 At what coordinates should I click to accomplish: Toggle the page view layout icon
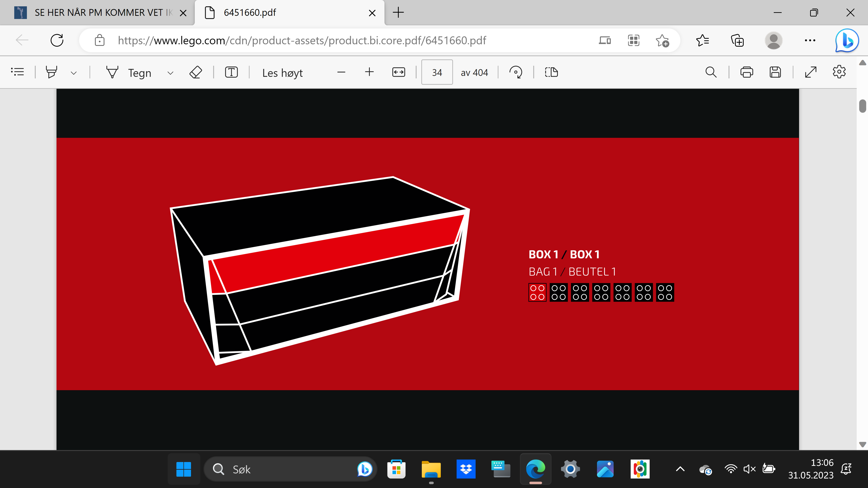[x=552, y=72]
